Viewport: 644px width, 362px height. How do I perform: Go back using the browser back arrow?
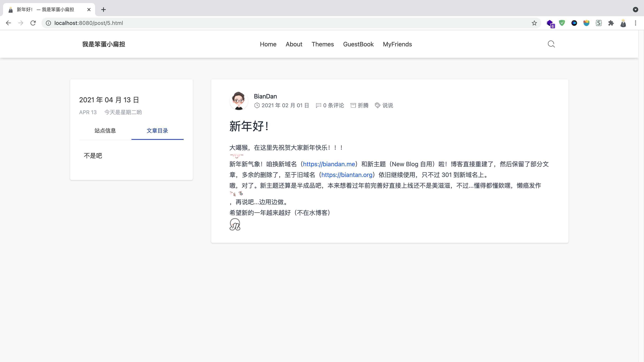coord(8,23)
